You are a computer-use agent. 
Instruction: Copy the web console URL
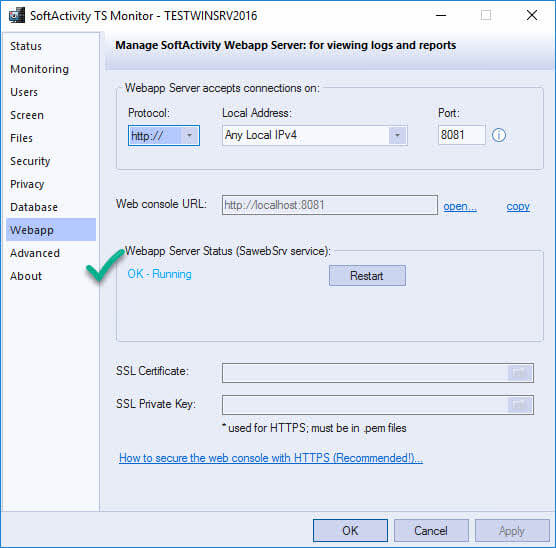tap(518, 206)
